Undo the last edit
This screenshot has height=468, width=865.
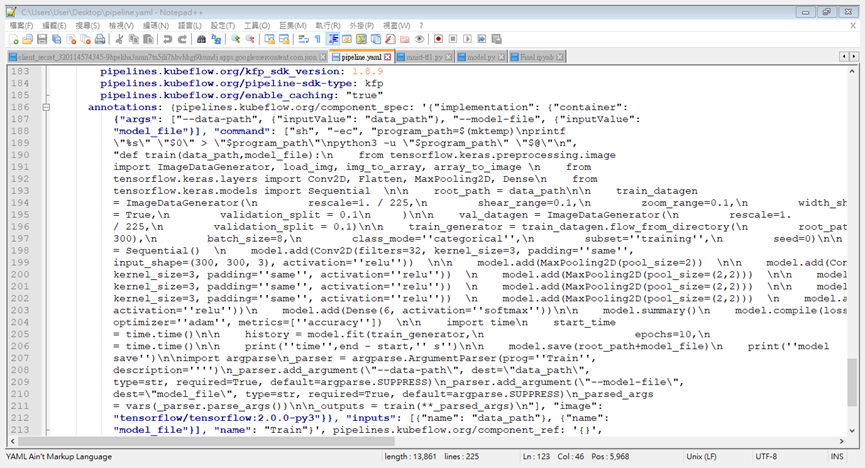(x=167, y=39)
